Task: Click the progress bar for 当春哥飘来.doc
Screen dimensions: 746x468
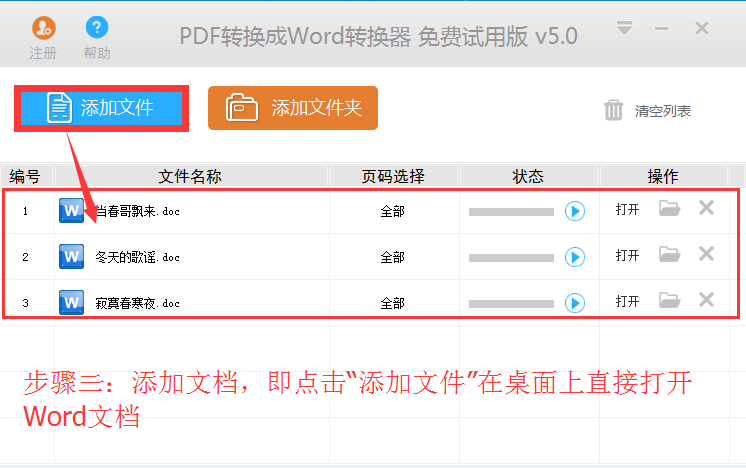Action: [x=511, y=212]
